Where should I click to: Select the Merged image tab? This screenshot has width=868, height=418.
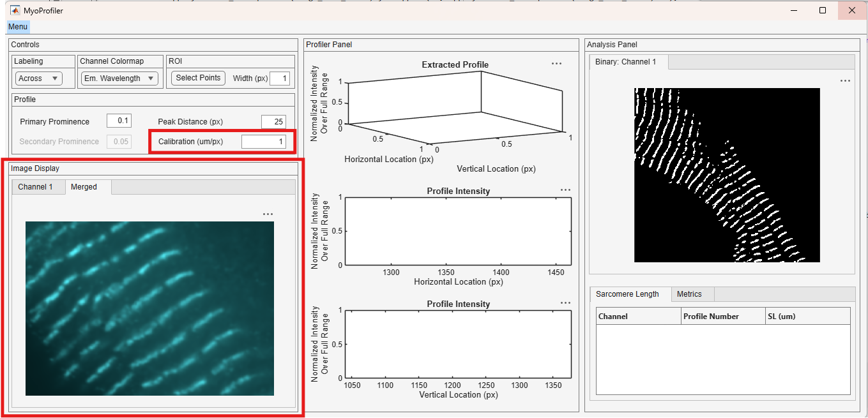click(x=84, y=187)
